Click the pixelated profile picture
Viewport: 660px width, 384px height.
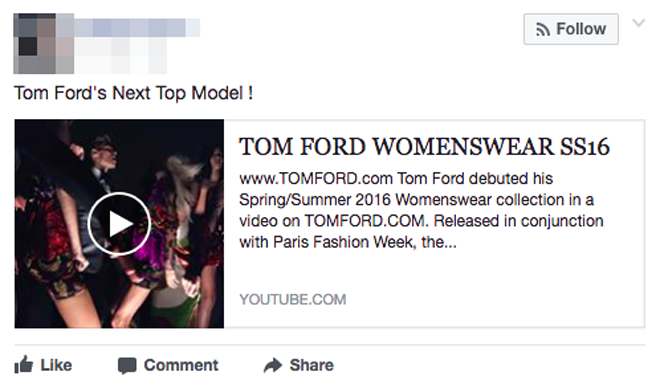44,44
